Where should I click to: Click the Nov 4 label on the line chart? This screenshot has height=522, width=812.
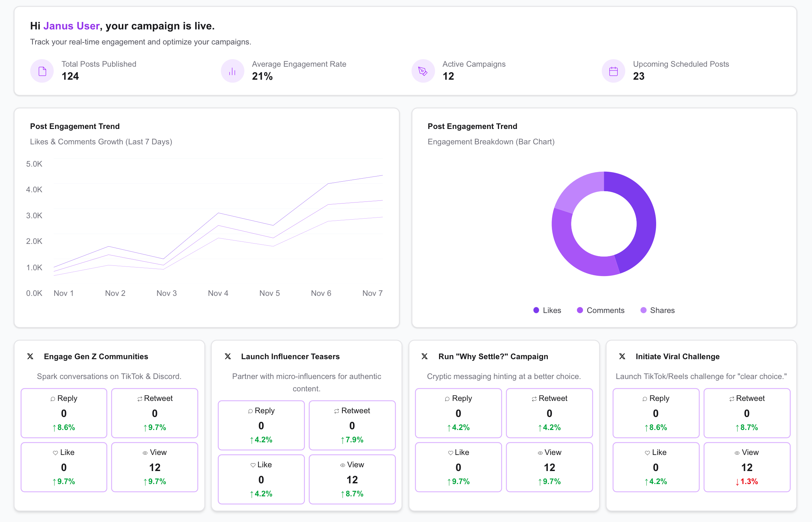218,293
